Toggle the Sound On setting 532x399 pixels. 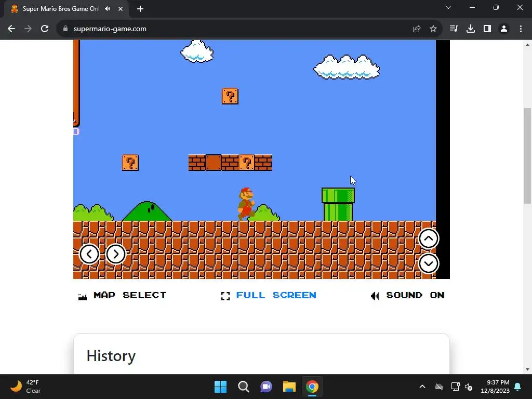tap(415, 295)
